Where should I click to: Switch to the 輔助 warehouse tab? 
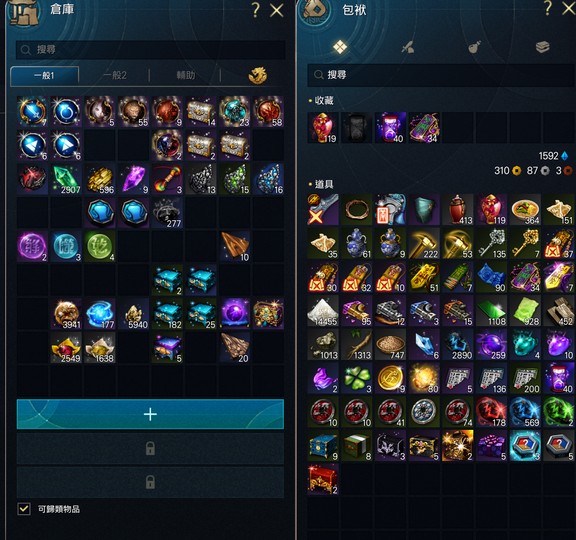coord(186,76)
